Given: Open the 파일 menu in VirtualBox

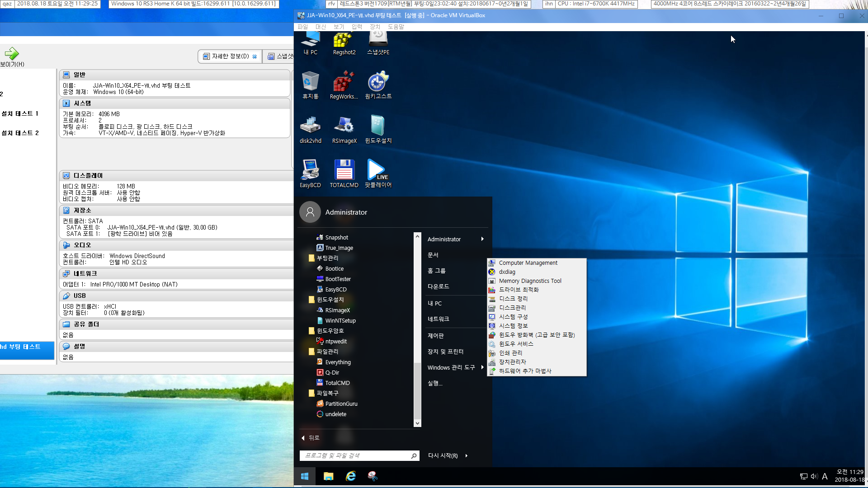Looking at the screenshot, I should [x=302, y=27].
